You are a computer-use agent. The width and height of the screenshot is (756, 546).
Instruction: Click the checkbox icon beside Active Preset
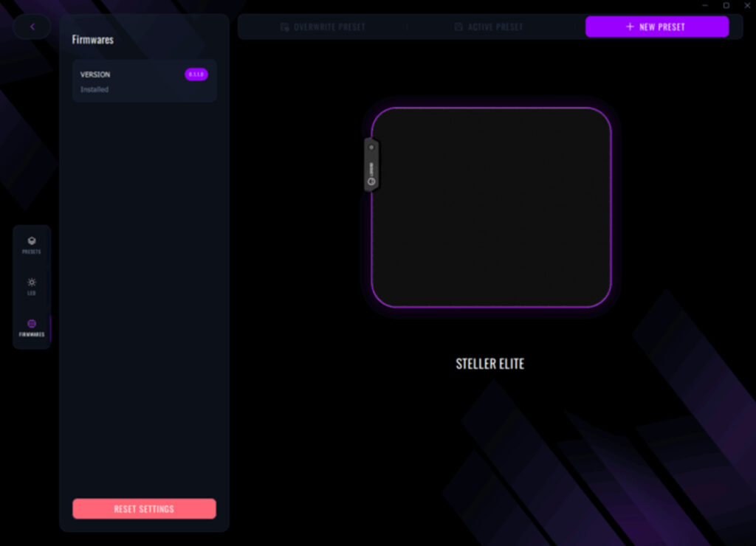(458, 27)
